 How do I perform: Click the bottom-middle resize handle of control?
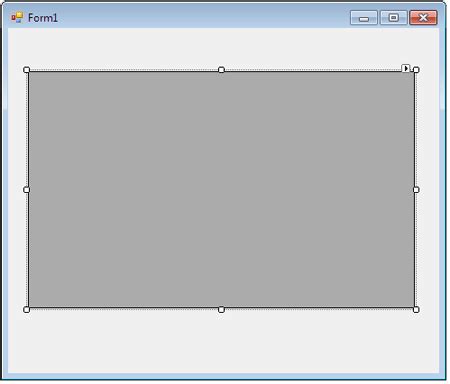(x=221, y=310)
